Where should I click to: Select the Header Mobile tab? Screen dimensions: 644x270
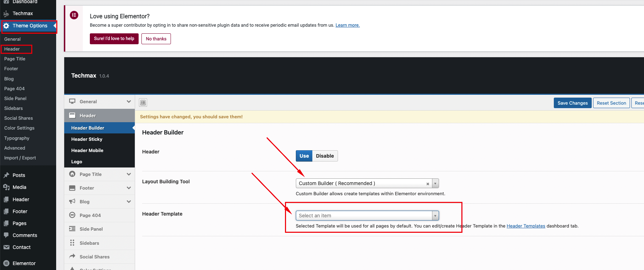pyautogui.click(x=99, y=150)
